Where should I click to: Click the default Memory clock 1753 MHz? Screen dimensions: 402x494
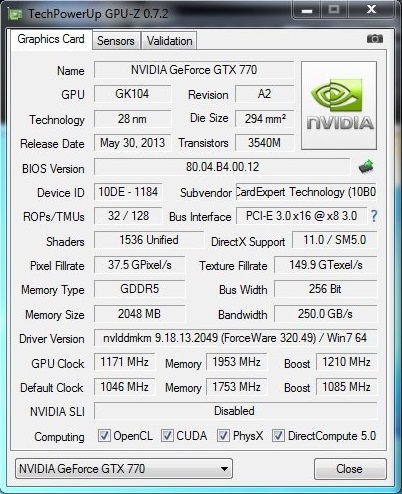[236, 387]
